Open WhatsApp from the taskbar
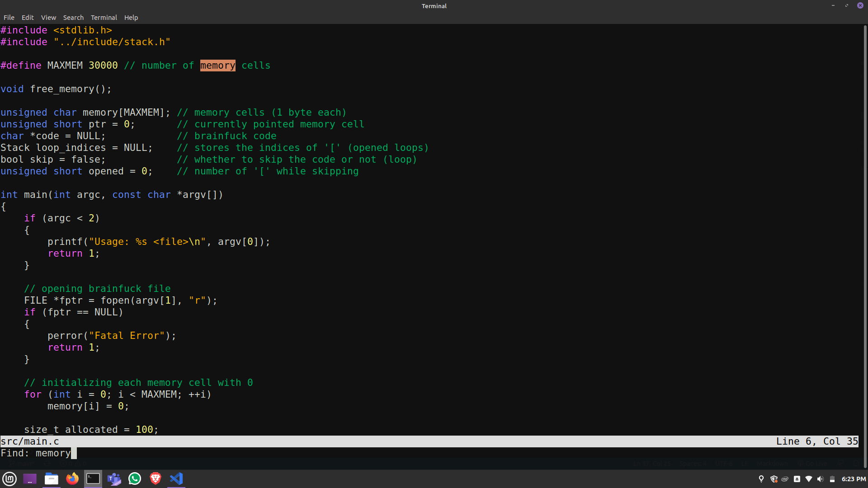This screenshot has height=488, width=868. point(135,479)
